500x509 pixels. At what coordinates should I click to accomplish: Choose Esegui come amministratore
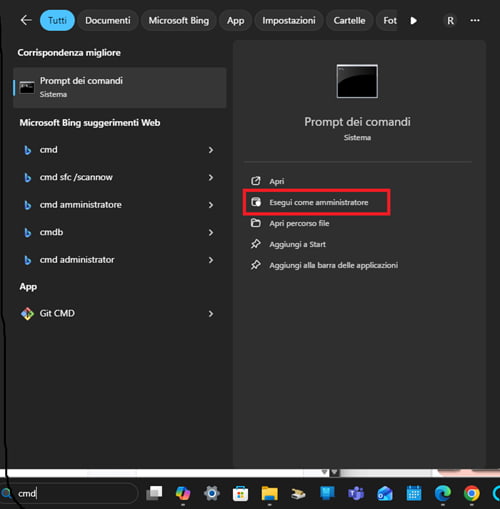click(319, 202)
